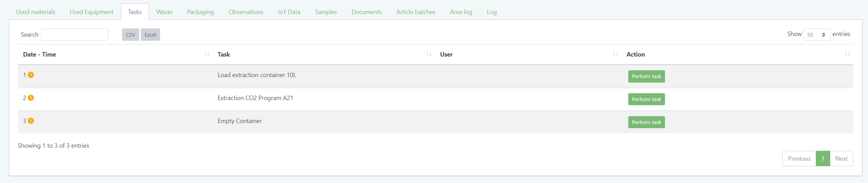This screenshot has height=183, width=868.
Task: Switch to the Used materials tab
Action: (36, 12)
